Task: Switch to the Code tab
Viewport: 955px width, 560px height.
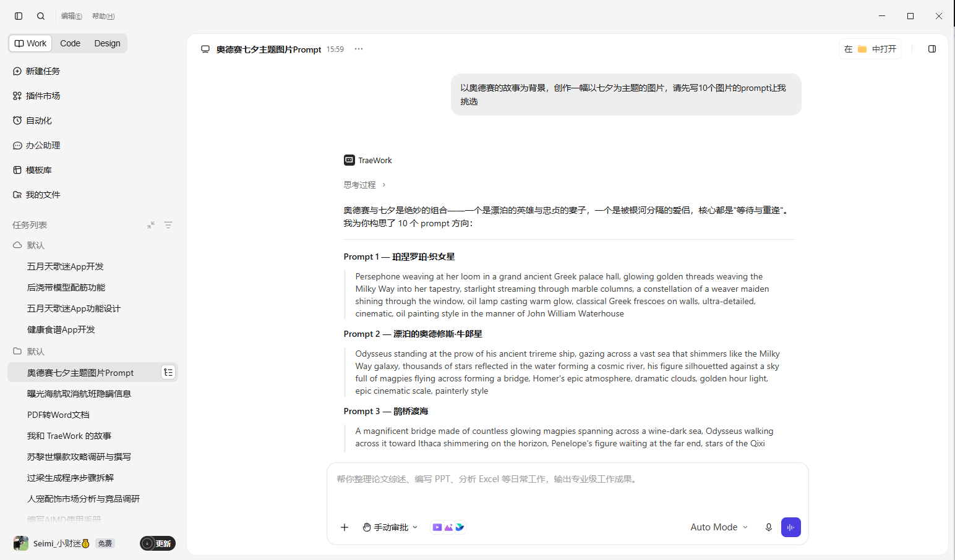Action: click(x=70, y=43)
